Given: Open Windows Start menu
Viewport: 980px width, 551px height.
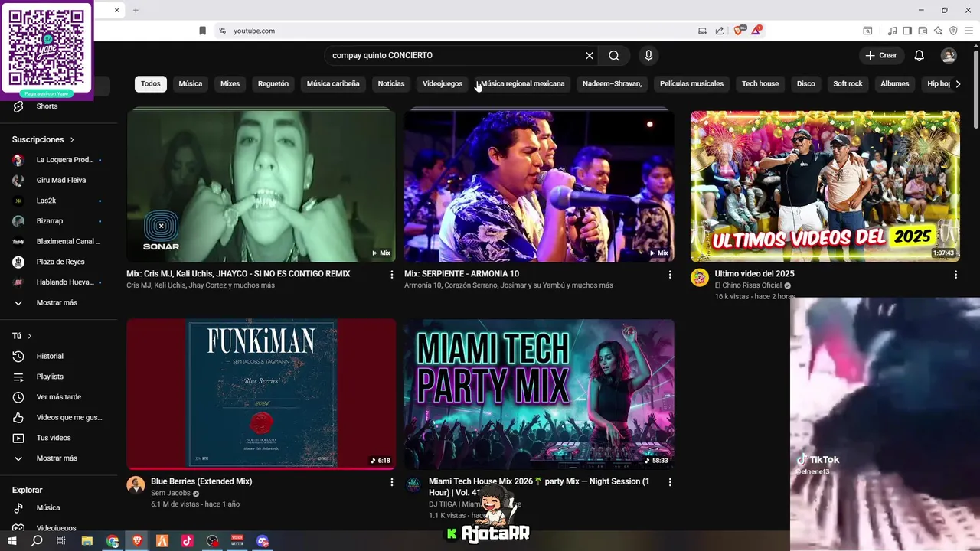Looking at the screenshot, I should (x=11, y=540).
